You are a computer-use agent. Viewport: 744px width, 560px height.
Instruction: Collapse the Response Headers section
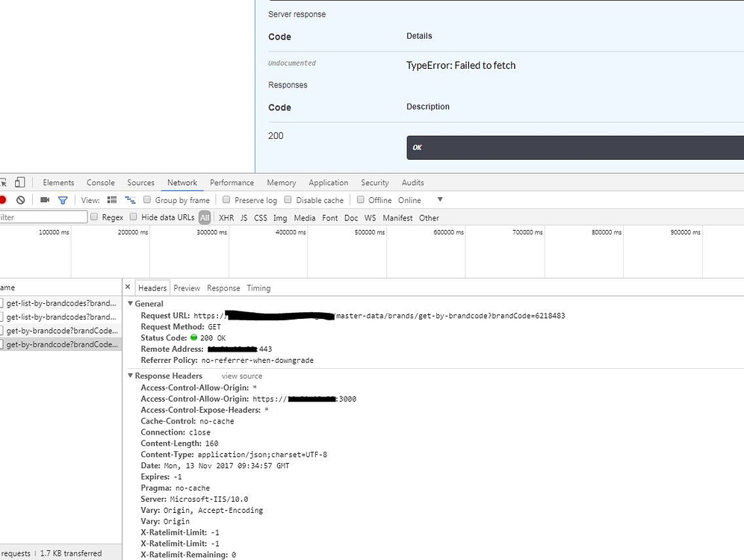(x=131, y=376)
